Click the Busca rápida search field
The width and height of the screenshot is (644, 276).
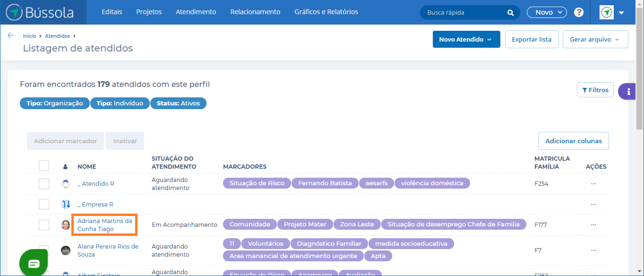[x=463, y=13]
